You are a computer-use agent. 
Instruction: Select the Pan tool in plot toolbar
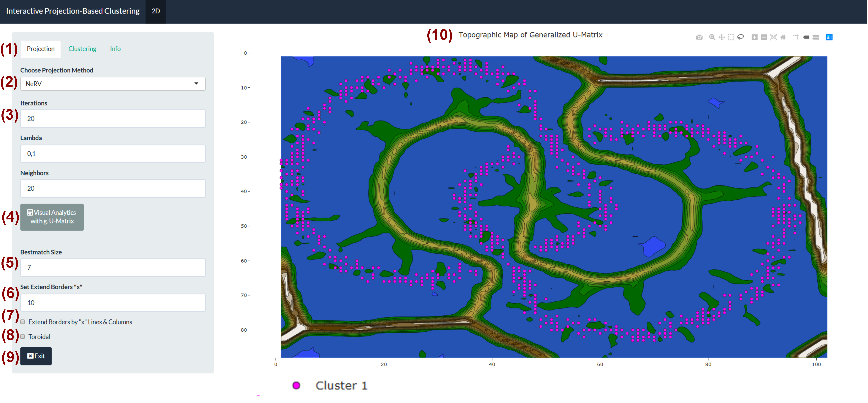click(721, 37)
